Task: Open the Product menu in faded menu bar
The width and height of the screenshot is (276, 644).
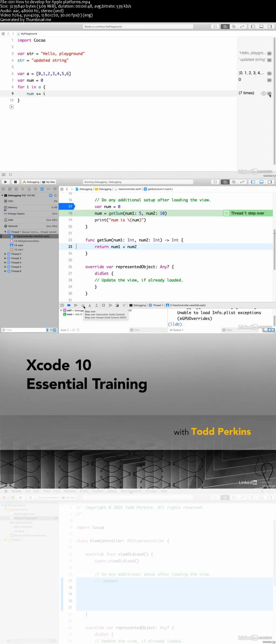Action: [98, 491]
